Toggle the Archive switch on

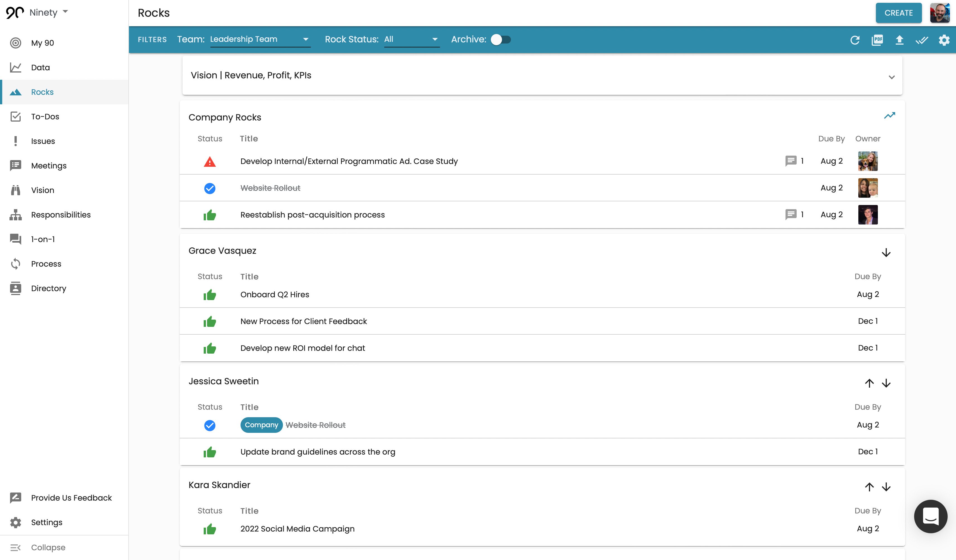[x=500, y=40]
